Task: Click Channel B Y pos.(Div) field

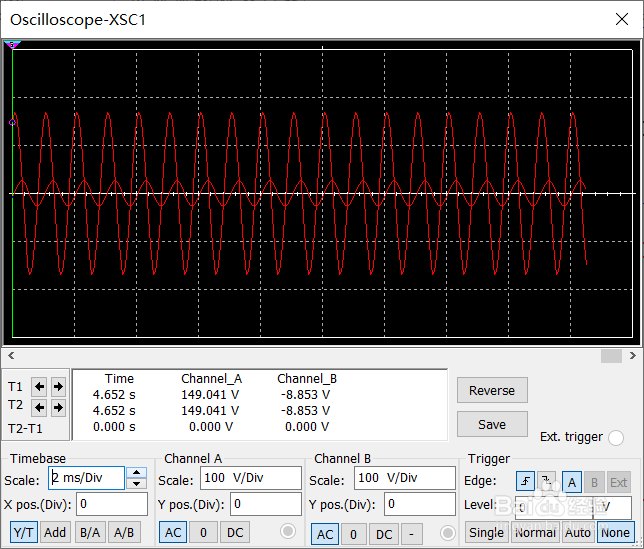Action: click(420, 504)
